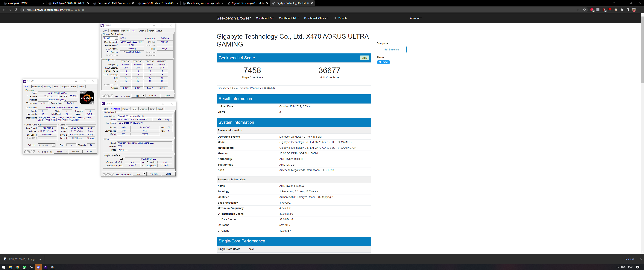Open the Chrome tab search chevron

pyautogui.click(x=613, y=3)
